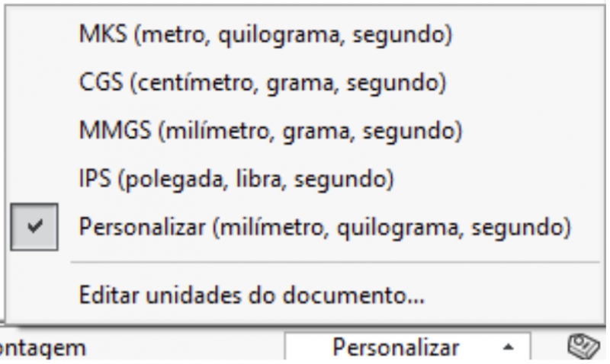
Task: Collapse the unit system popup via the triangle arrow
Action: 508,347
